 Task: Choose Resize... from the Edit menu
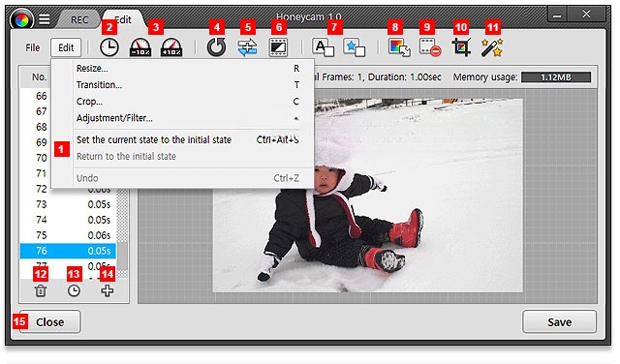[188, 69]
